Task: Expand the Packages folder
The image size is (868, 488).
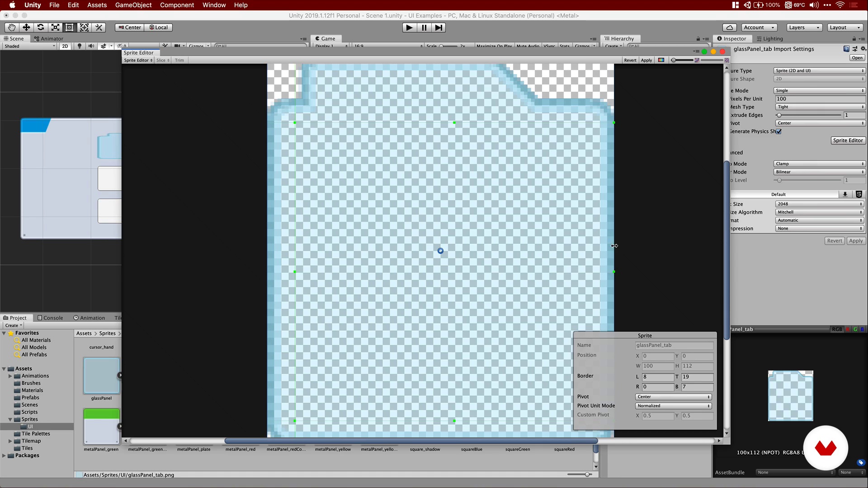Action: point(4,456)
